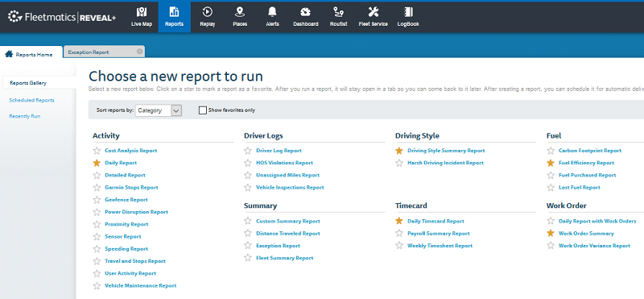Click the Fleetmatics REVEAL+ logo
Screen dimensions: 644x299
click(62, 17)
